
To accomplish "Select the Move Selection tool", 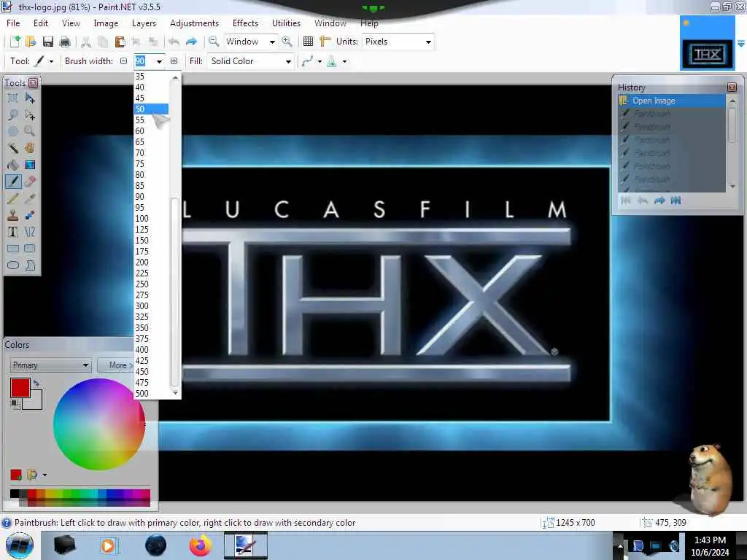I will pos(30,114).
